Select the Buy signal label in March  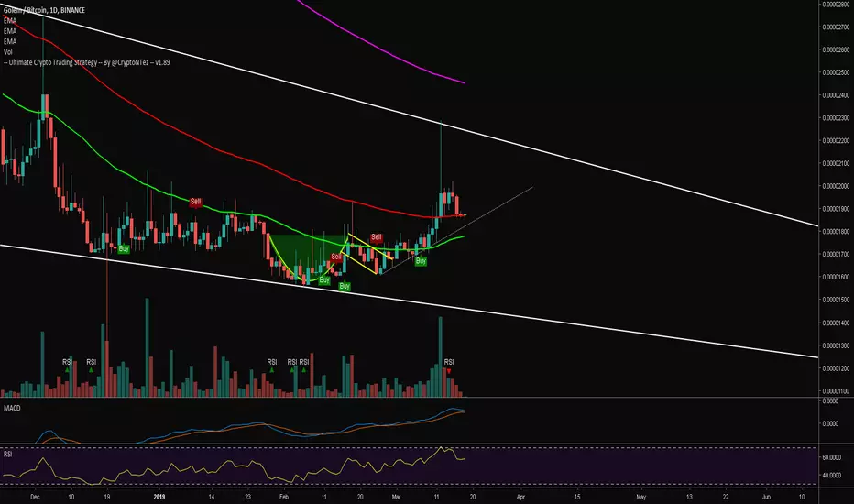421,261
